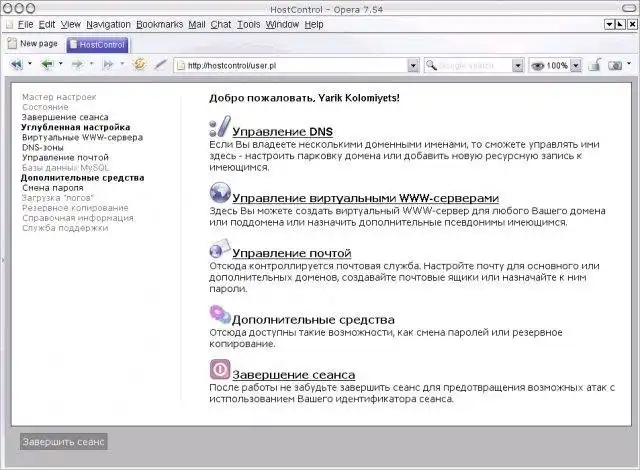The height and width of the screenshot is (470, 640).
Task: Click the document icon before File menu
Action: pos(9,25)
